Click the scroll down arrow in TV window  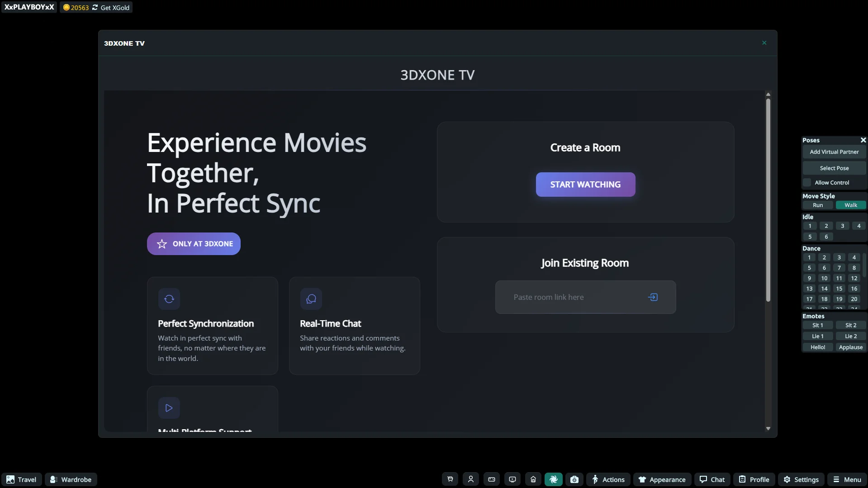(768, 429)
